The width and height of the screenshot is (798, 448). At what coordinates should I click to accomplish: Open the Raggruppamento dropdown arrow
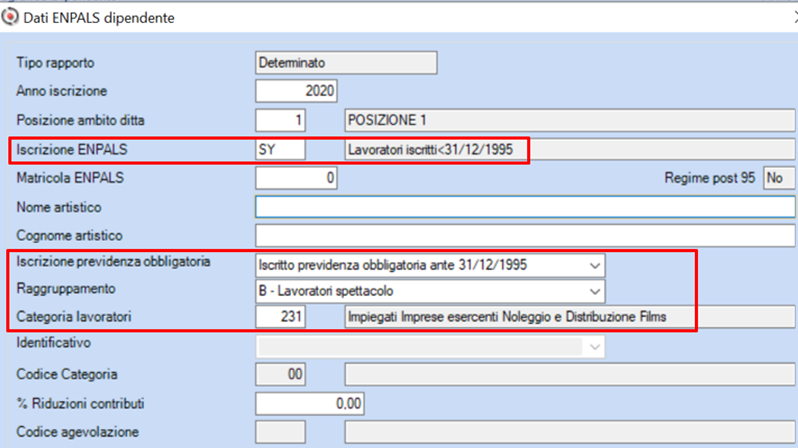click(x=594, y=291)
